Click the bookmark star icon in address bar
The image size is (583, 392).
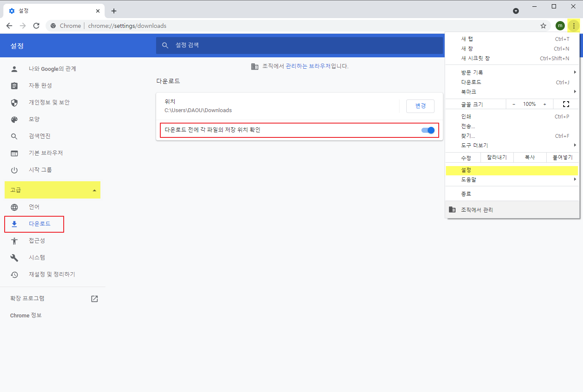[543, 26]
